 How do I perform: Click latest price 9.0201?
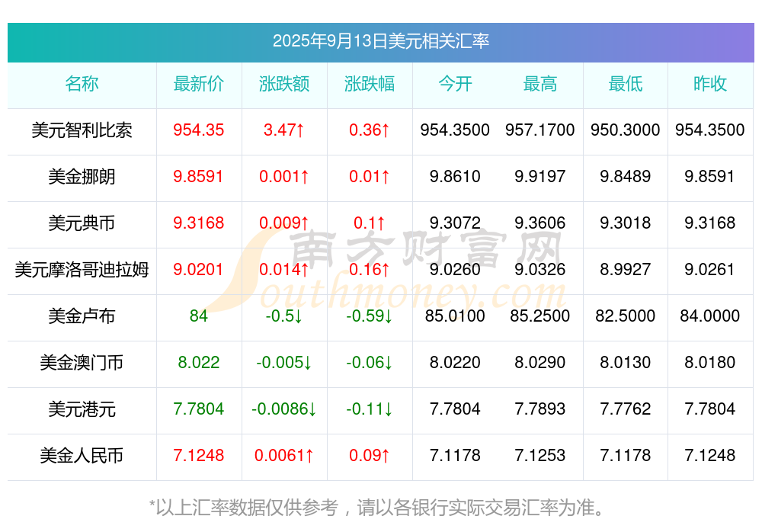(x=199, y=269)
